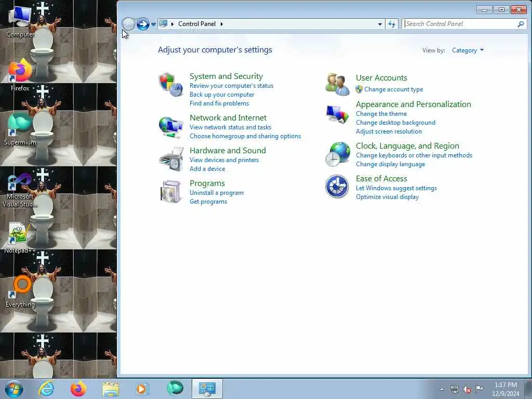The image size is (532, 399).
Task: Show hidden tray icons arrow
Action: [x=442, y=390]
